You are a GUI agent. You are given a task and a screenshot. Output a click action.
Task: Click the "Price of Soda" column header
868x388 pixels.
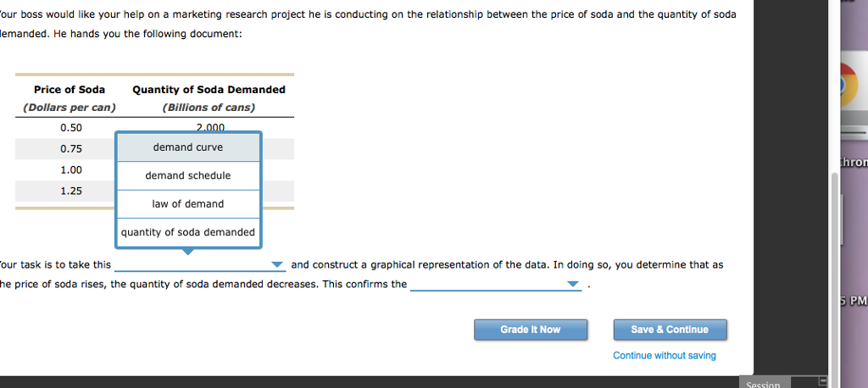(x=70, y=90)
